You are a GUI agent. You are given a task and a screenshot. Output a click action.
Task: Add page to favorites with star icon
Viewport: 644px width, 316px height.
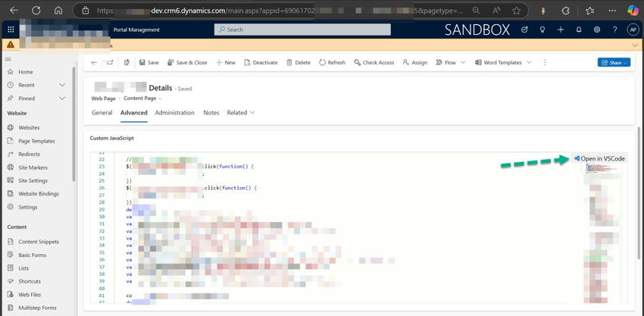pos(517,11)
